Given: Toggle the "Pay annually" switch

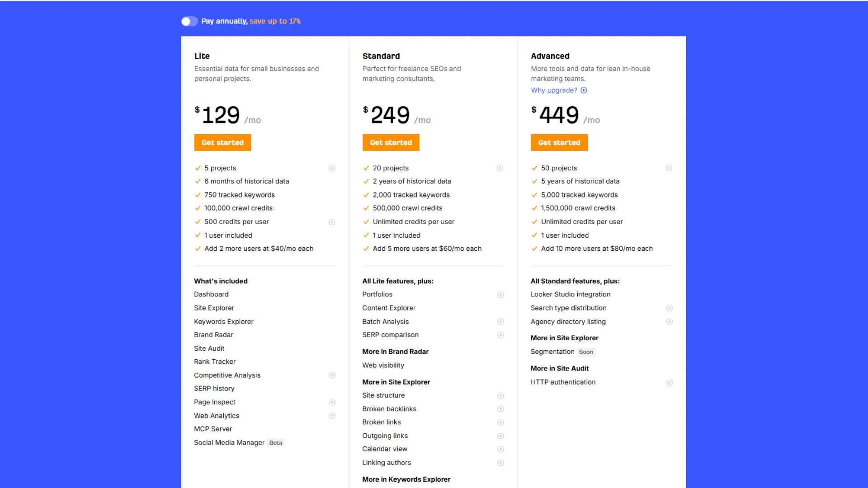Looking at the screenshot, I should (189, 21).
